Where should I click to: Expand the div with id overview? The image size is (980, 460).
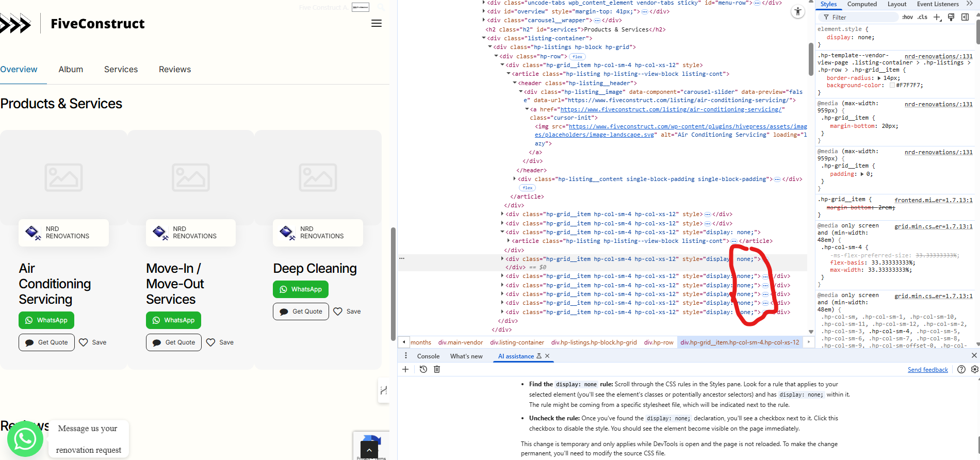pos(484,11)
